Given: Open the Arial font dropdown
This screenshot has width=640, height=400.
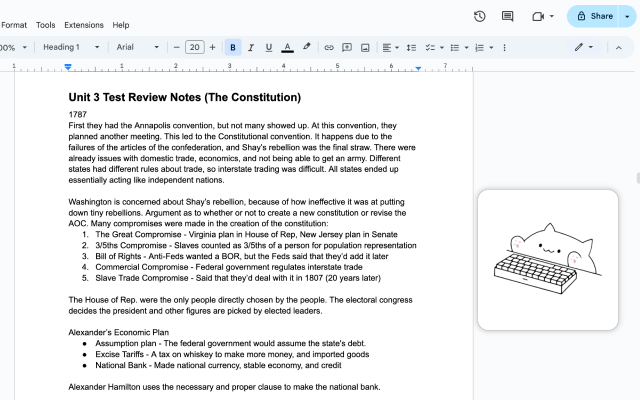Looking at the screenshot, I should coord(138,47).
